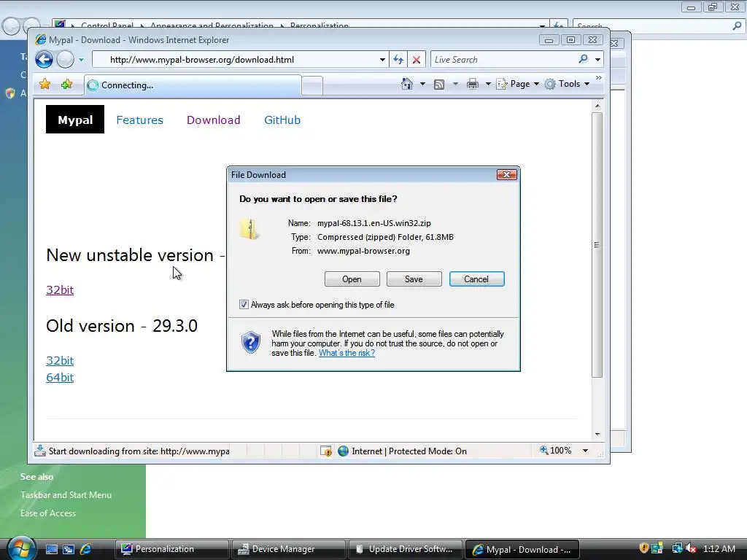This screenshot has height=560, width=747.
Task: Click the Internet zone globe icon in status bar
Action: coord(343,451)
